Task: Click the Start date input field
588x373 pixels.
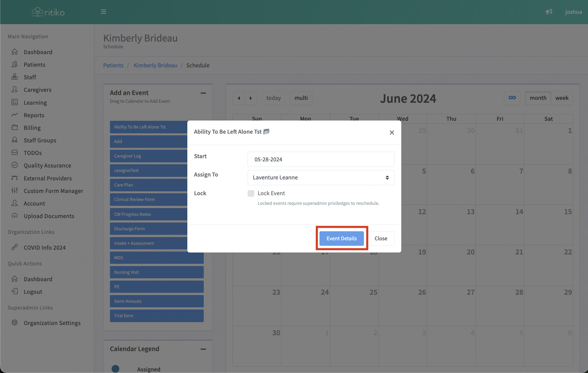Action: (321, 159)
